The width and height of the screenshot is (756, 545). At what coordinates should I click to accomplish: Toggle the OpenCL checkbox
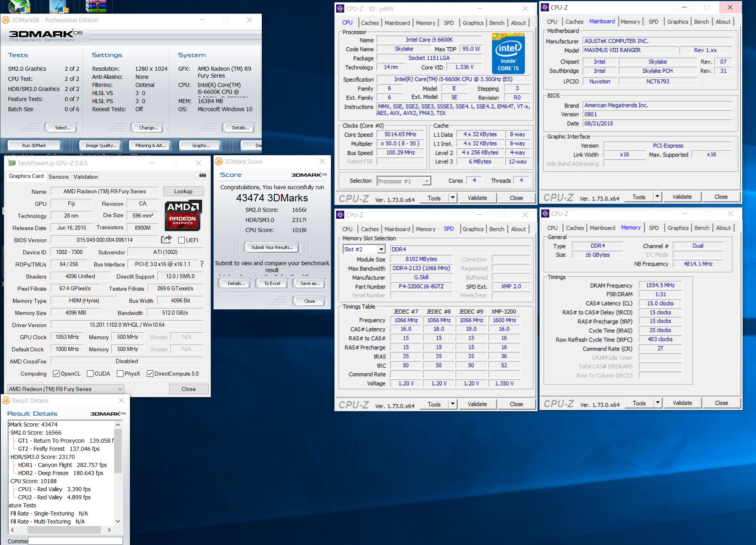tap(56, 374)
